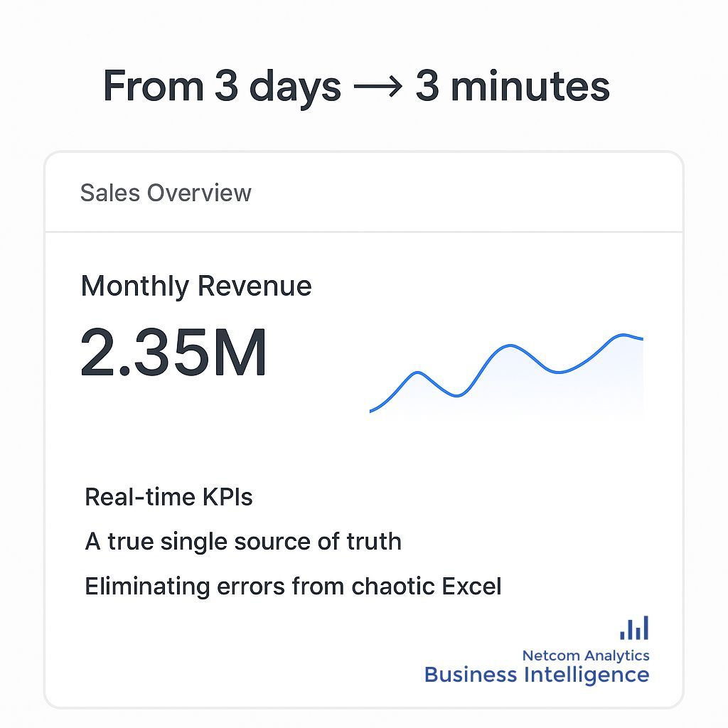Click the "3 minutes" headline text

point(513,87)
